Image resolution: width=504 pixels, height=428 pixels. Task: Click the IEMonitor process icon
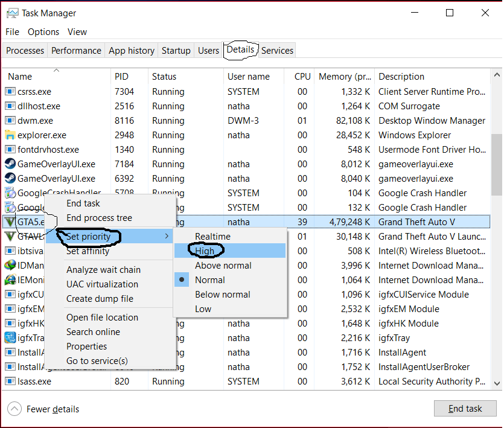point(10,279)
